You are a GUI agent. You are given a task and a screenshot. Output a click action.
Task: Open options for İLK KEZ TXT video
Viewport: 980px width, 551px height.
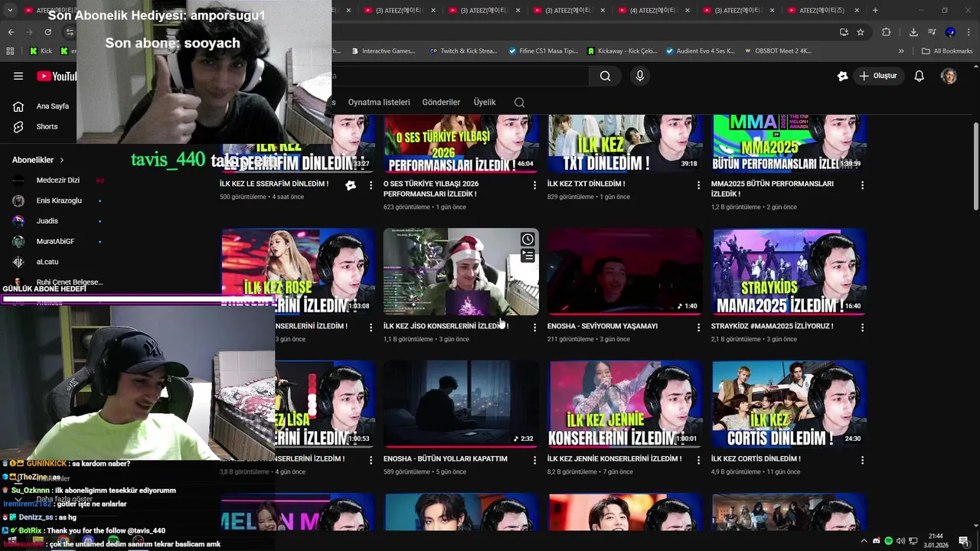pos(698,185)
